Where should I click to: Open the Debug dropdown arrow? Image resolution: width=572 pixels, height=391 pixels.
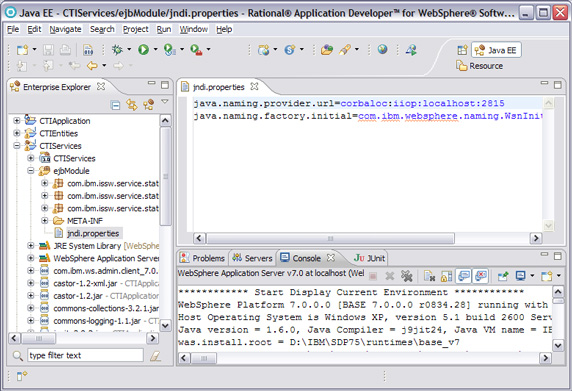[x=129, y=49]
